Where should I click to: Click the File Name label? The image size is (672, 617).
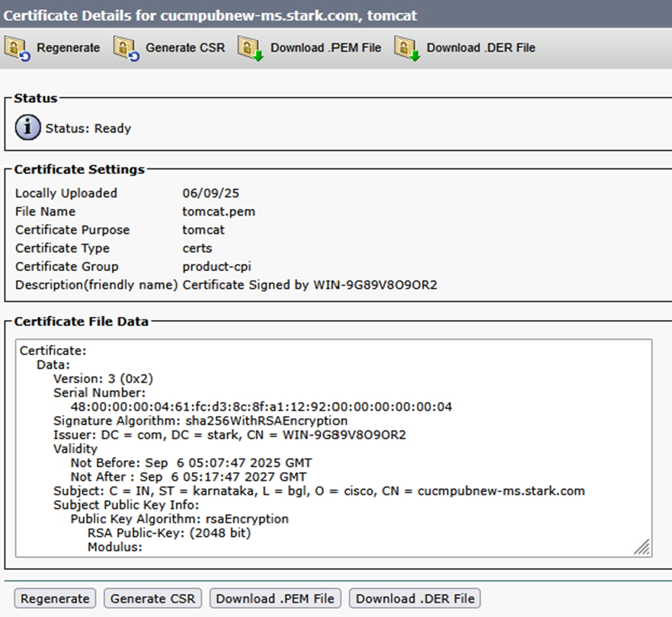click(46, 212)
